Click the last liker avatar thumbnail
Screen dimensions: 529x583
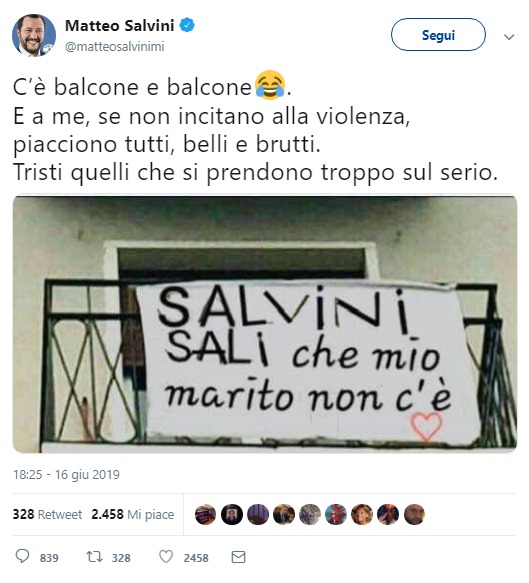(x=414, y=515)
